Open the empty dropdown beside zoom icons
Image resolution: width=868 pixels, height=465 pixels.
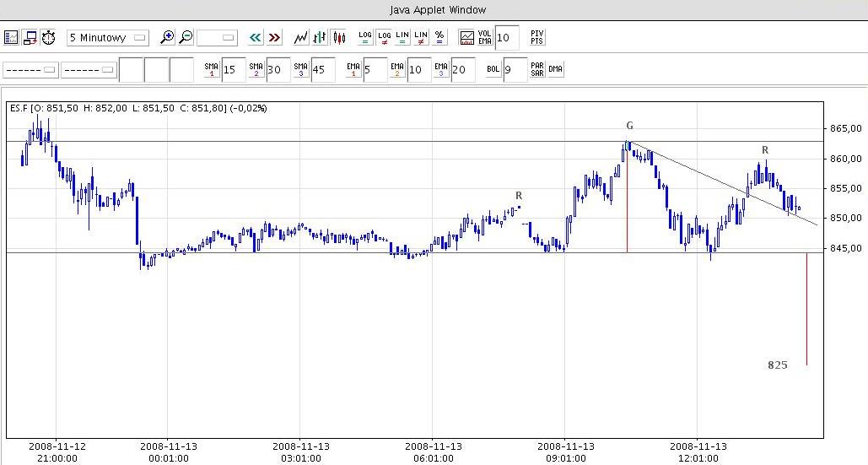click(217, 37)
